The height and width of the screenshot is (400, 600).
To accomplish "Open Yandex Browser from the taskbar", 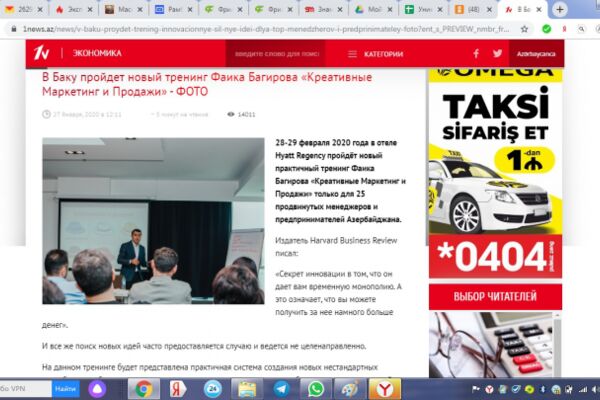I will pyautogui.click(x=385, y=389).
